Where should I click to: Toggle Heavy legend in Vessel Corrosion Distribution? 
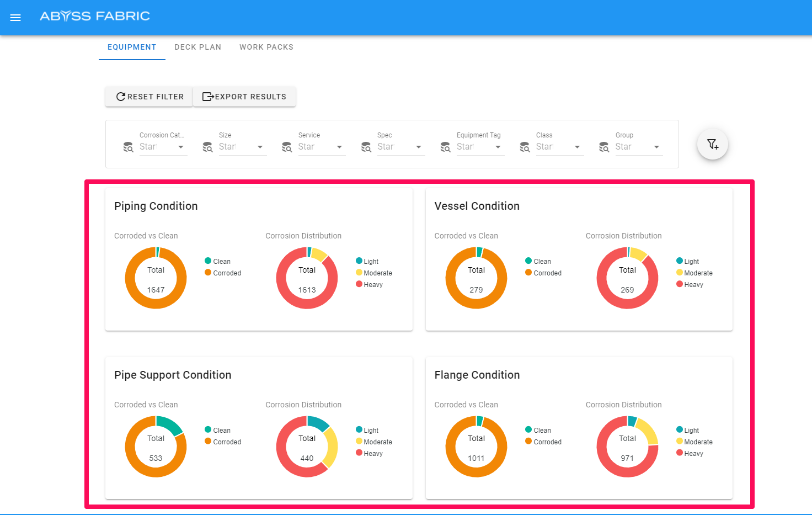click(x=690, y=285)
